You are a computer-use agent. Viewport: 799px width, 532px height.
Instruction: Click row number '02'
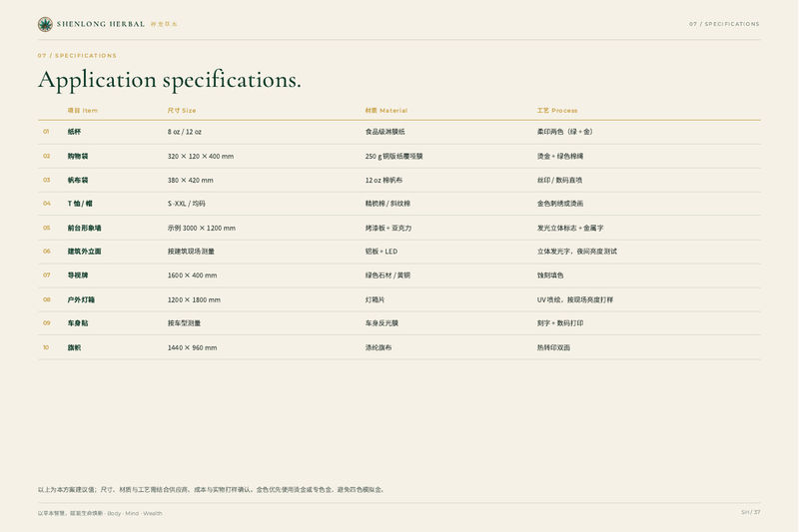[x=46, y=157]
